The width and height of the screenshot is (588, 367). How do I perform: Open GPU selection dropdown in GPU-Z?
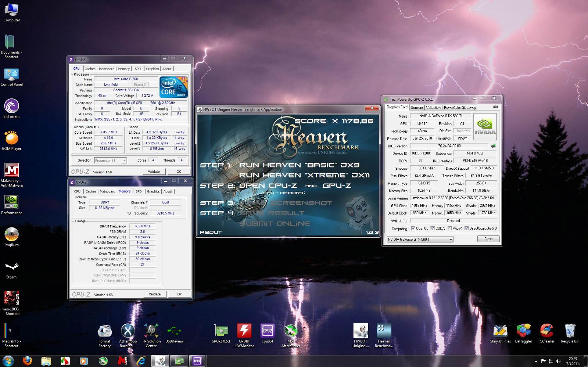(420, 239)
